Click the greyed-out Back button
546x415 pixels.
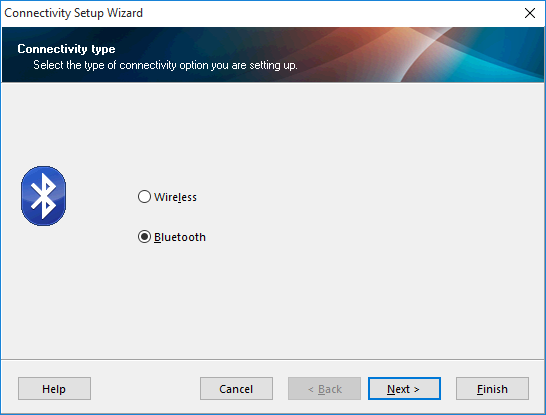tap(324, 389)
